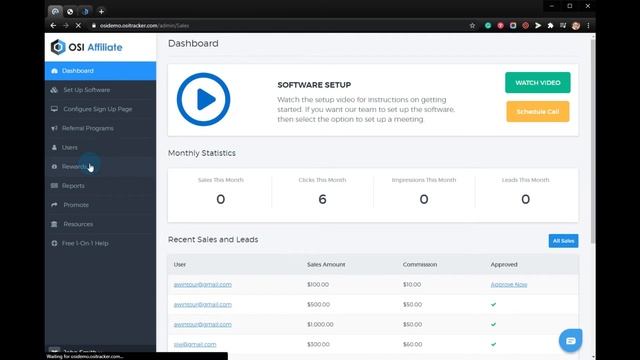The height and width of the screenshot is (360, 640).
Task: Click Approve Now link for $100.00 sale
Action: tap(509, 285)
